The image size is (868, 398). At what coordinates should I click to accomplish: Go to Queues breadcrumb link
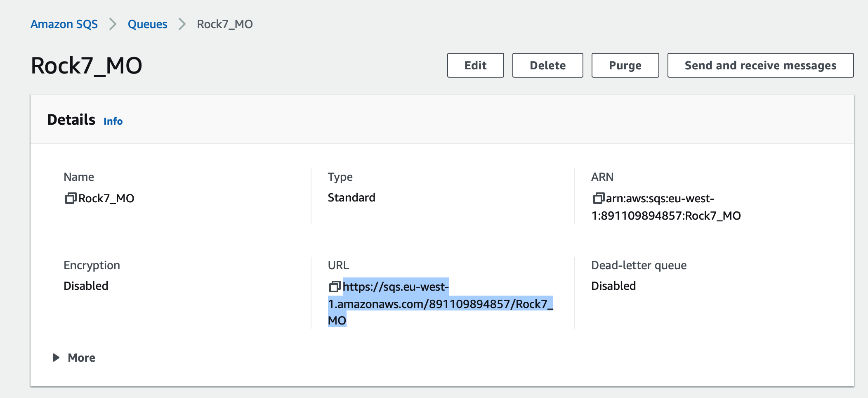pos(148,24)
